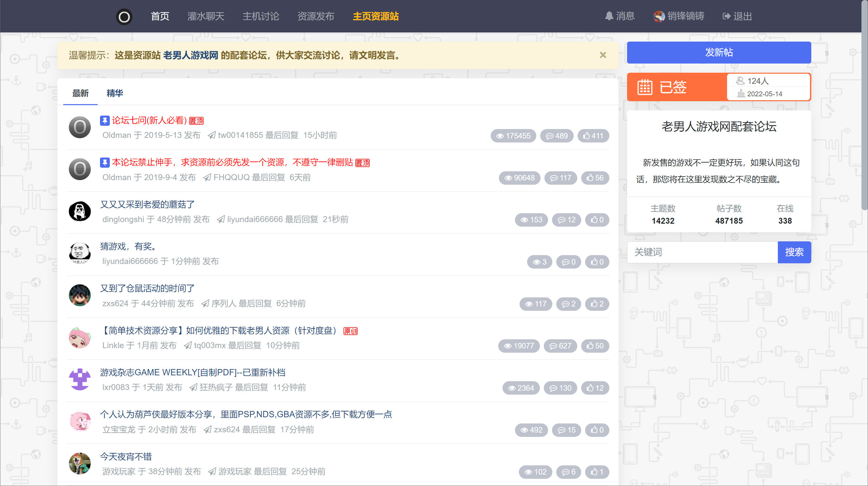The width and height of the screenshot is (868, 486).
Task: Click 老男人游戏网 link in notice banner
Action: coord(191,55)
